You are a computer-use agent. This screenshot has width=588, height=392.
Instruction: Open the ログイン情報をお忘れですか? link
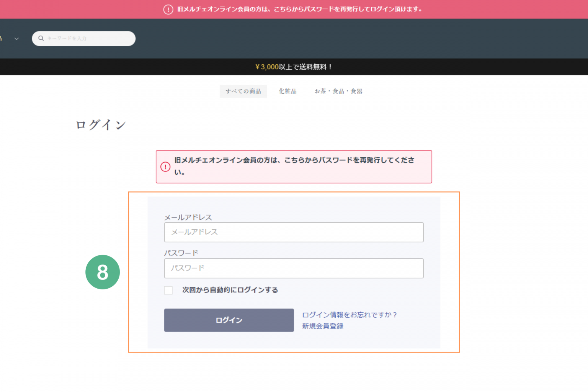349,315
